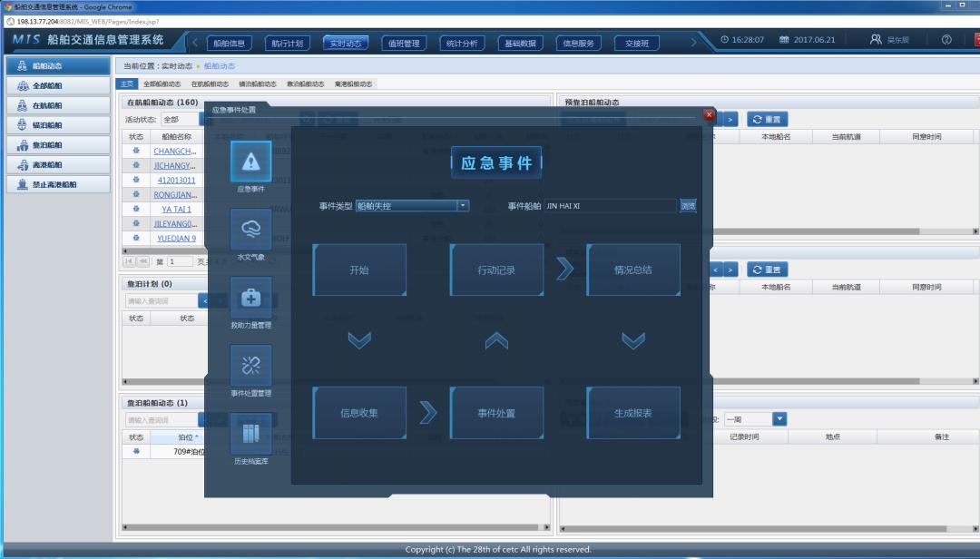Click the 事件处置管理 broken-link icon

[250, 366]
